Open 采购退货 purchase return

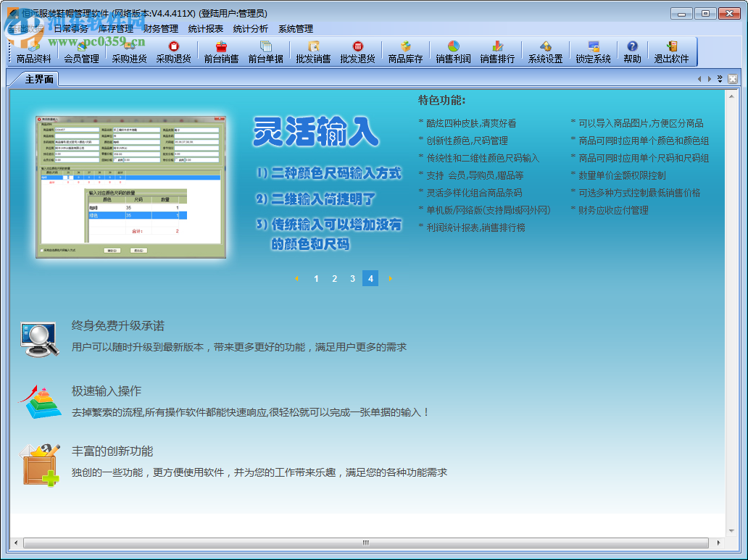[x=174, y=52]
